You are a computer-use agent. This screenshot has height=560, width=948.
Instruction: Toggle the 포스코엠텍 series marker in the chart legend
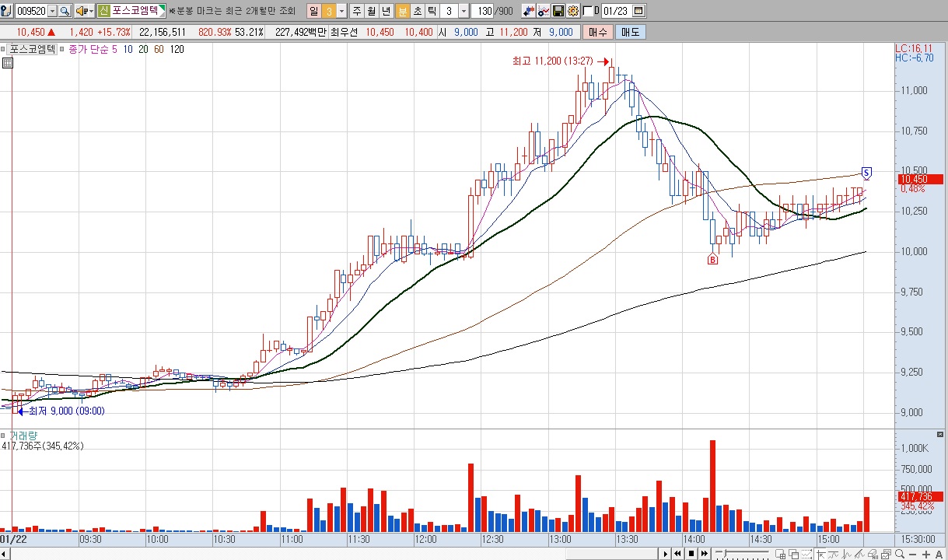[5, 49]
